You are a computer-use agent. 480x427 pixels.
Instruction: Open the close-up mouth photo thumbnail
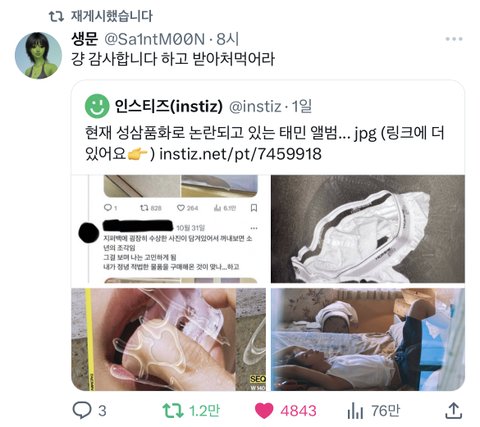169,339
